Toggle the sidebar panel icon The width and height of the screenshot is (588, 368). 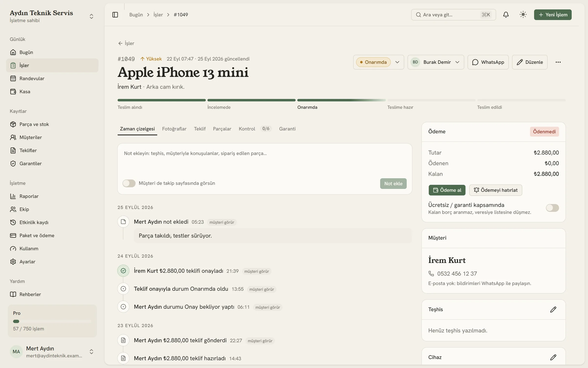click(x=115, y=15)
